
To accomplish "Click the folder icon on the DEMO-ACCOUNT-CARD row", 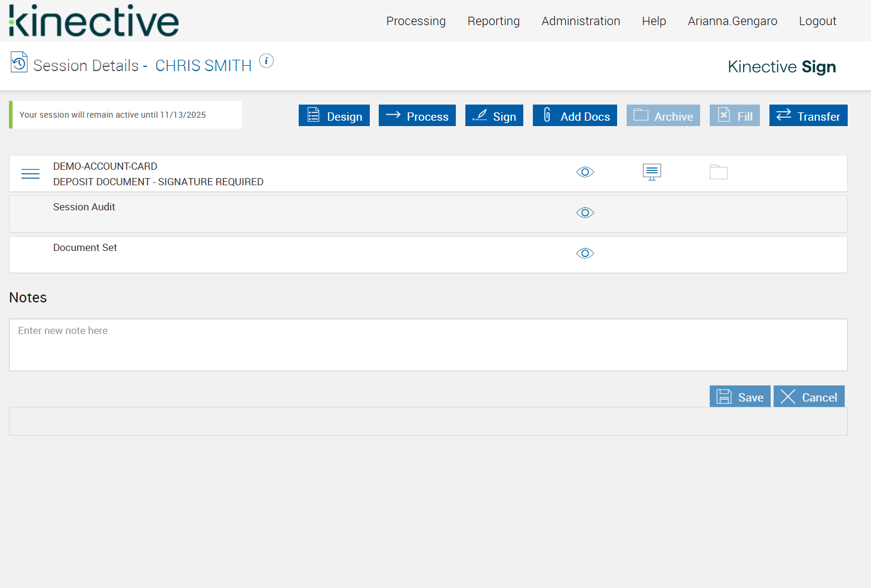I will coord(719,171).
